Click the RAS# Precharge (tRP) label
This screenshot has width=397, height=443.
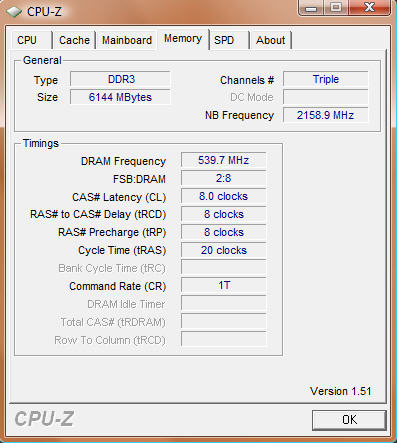point(112,232)
